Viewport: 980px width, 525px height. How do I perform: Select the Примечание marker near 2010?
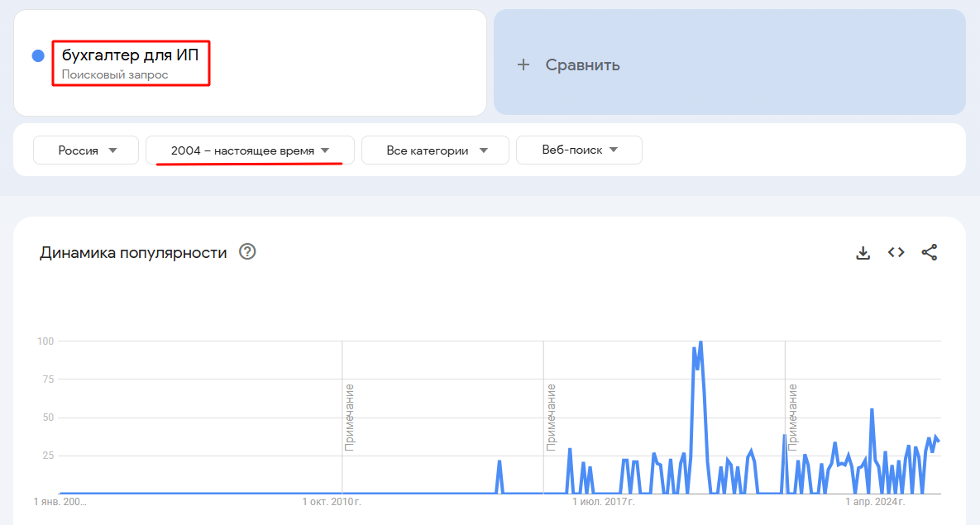coord(350,418)
